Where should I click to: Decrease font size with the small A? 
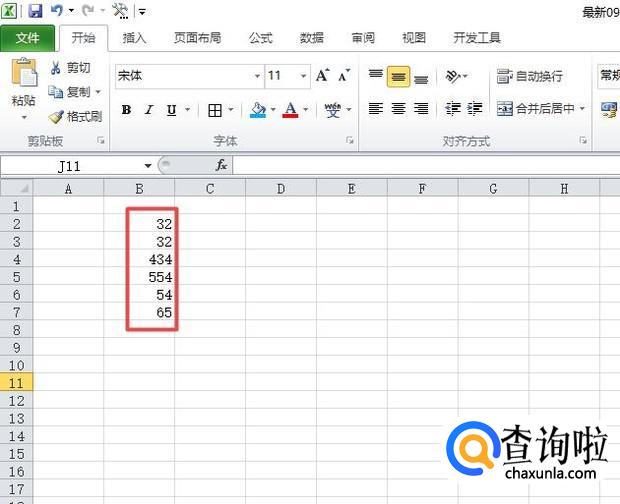click(344, 75)
